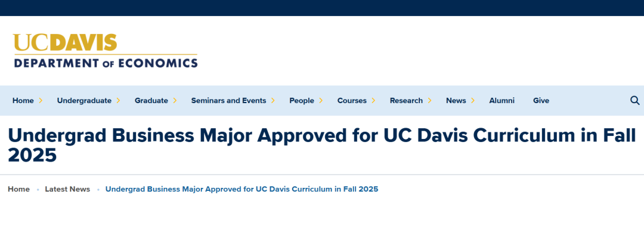644x226 pixels.
Task: Open the search magnifier icon
Action: tap(634, 101)
